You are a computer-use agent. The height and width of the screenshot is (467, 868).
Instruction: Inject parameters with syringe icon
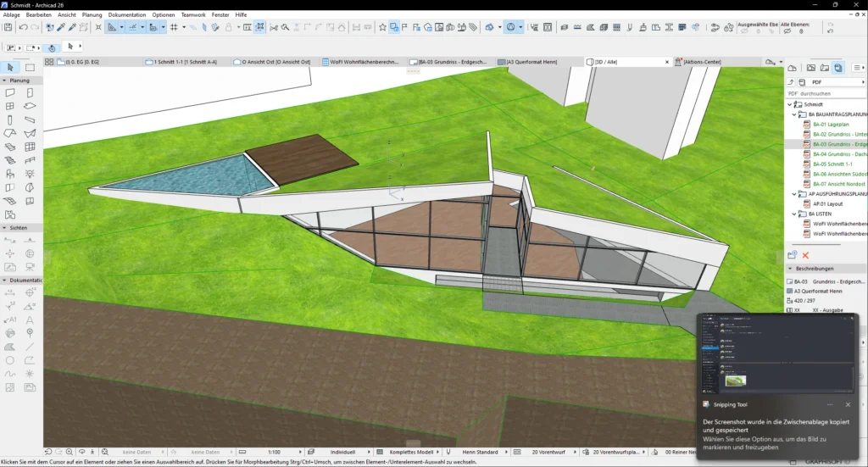tap(72, 27)
